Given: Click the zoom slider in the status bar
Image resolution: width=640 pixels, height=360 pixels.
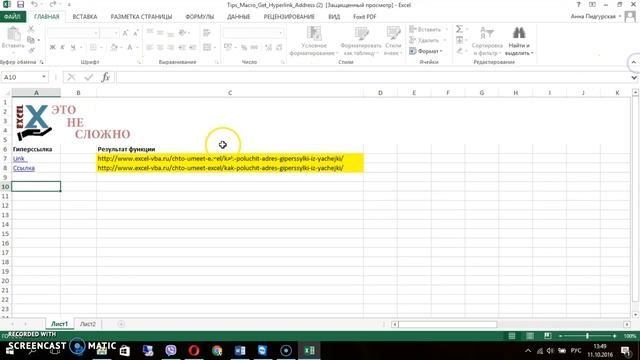Looking at the screenshot, I should [587, 336].
